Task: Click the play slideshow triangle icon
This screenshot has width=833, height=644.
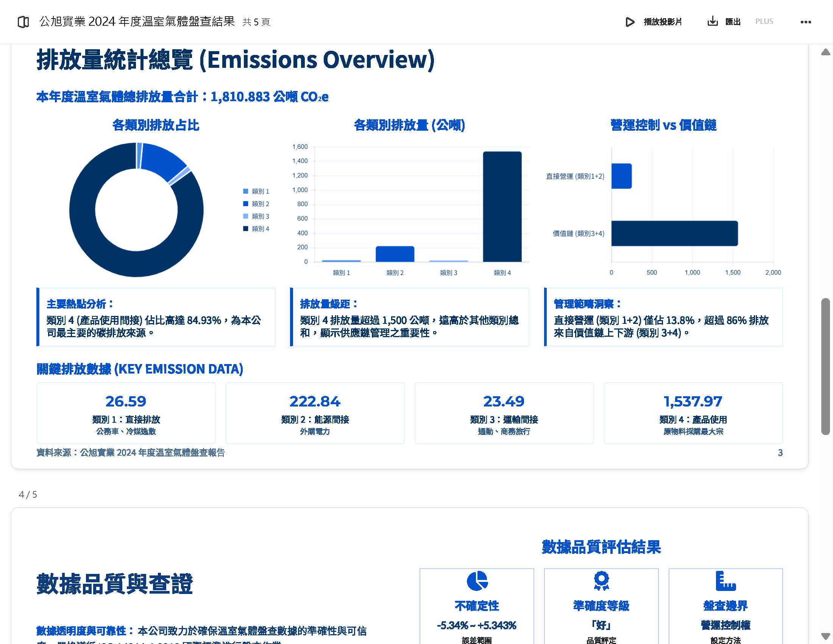Action: point(630,22)
